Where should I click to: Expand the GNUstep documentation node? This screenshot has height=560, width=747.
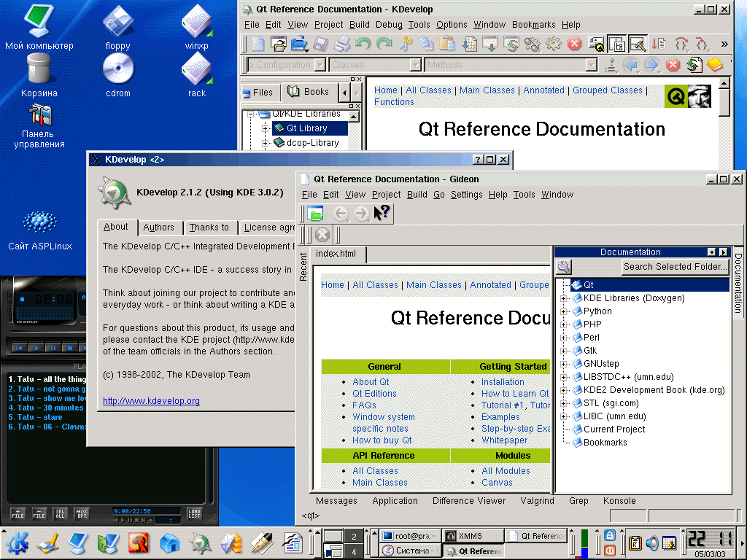564,365
